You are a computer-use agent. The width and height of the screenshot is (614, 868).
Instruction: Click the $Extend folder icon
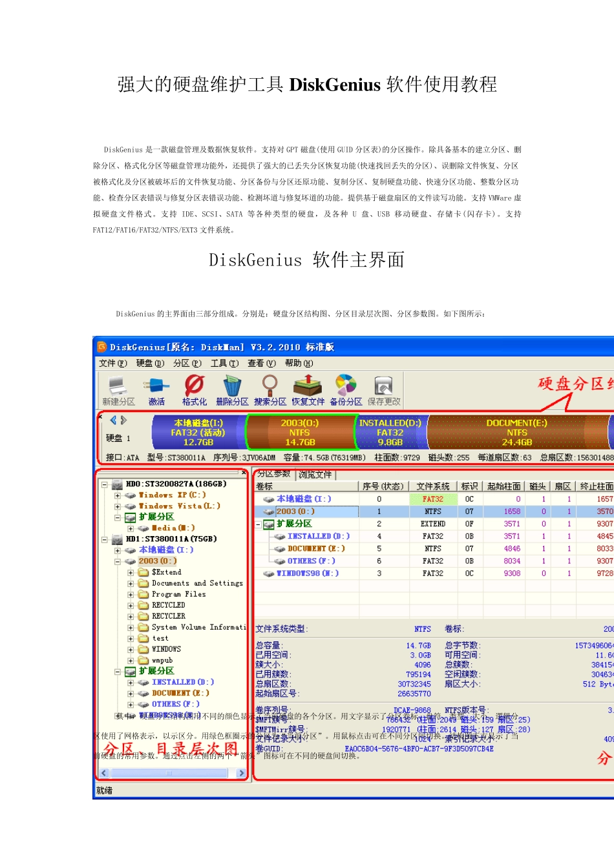point(143,572)
